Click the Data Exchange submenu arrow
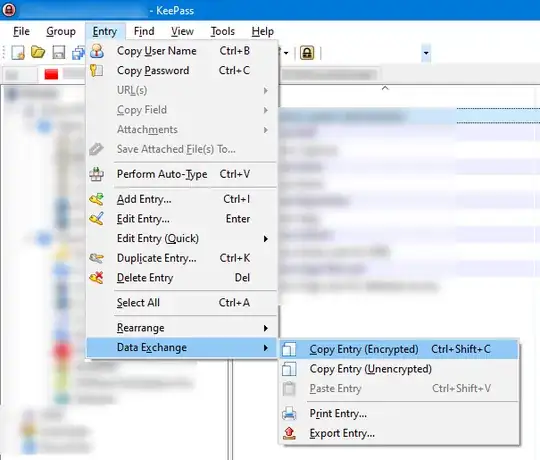The image size is (540, 460). click(x=266, y=348)
